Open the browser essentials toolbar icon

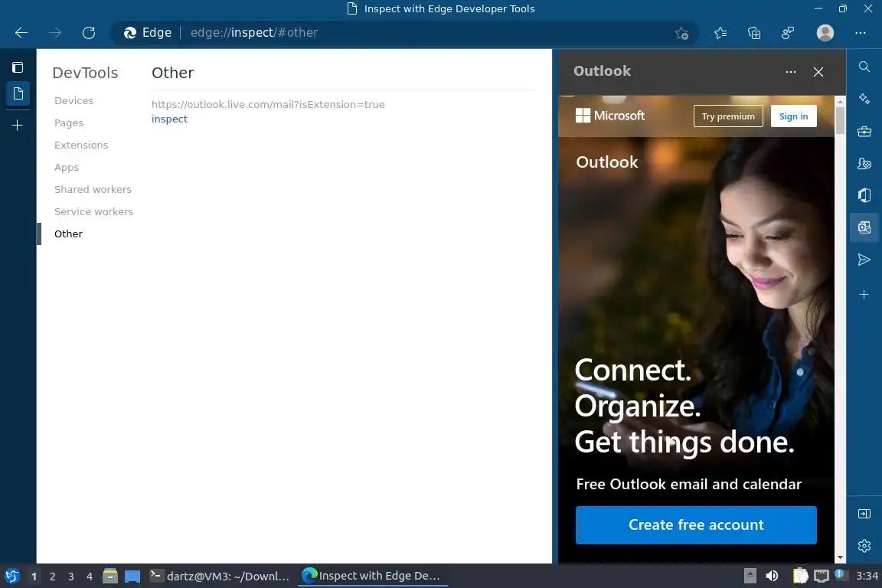(x=788, y=33)
